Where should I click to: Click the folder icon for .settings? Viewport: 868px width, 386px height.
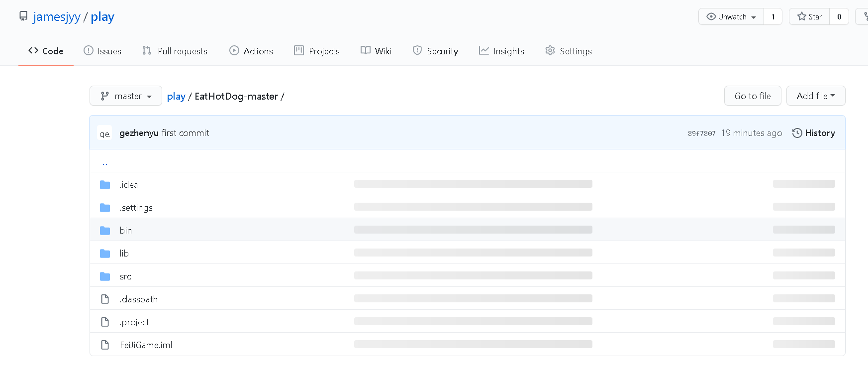click(105, 208)
